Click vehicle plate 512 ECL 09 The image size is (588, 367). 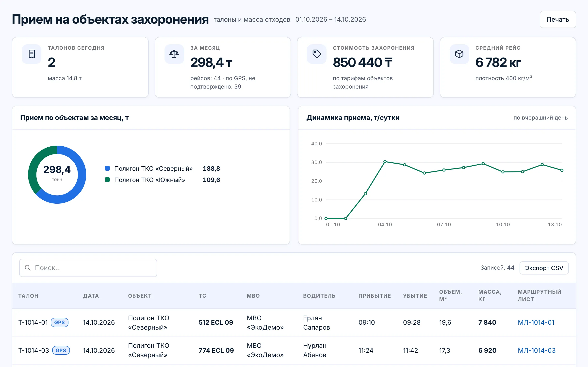[216, 322]
